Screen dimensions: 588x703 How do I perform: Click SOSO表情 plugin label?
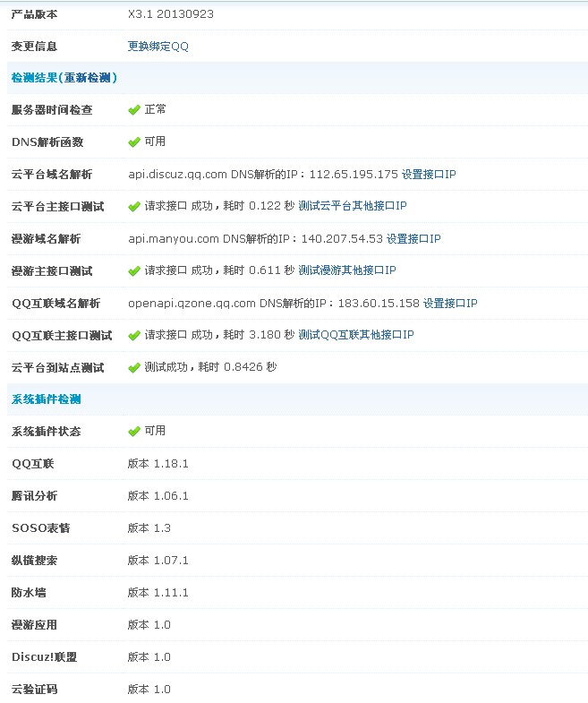click(x=41, y=528)
